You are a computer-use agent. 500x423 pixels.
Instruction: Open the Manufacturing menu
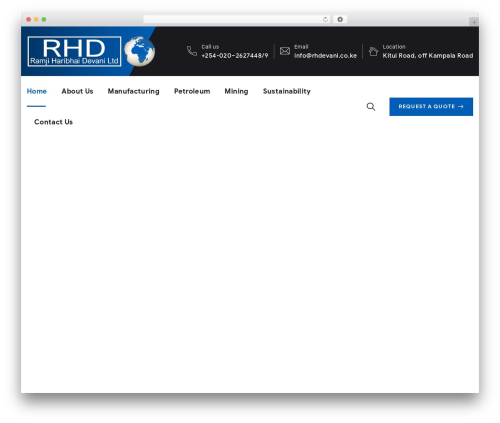click(x=133, y=91)
